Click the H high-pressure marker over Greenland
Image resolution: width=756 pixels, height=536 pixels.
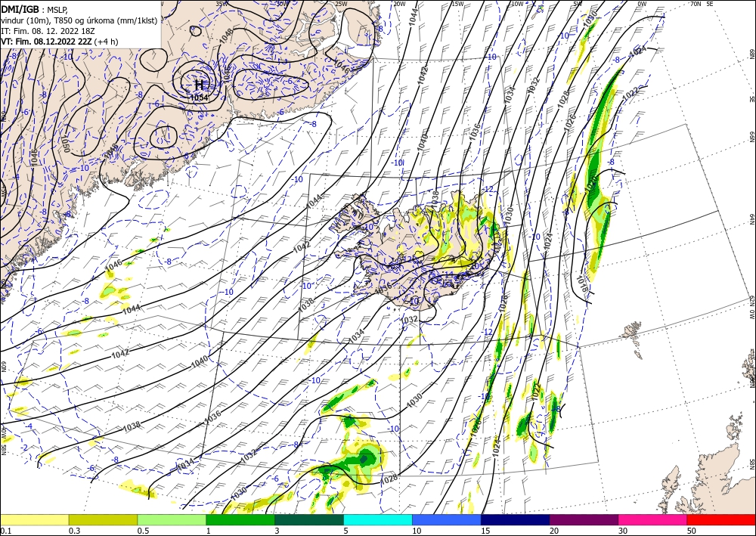pos(199,85)
